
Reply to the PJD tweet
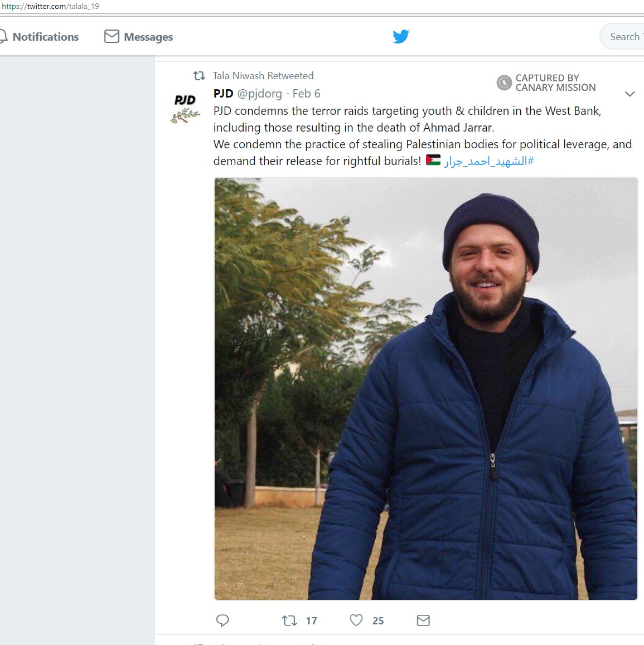click(x=222, y=620)
